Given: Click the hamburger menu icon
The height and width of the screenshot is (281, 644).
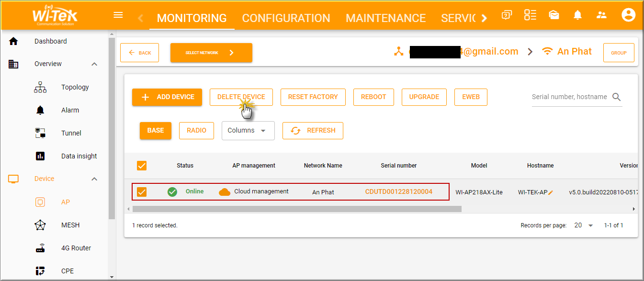Looking at the screenshot, I should 118,15.
